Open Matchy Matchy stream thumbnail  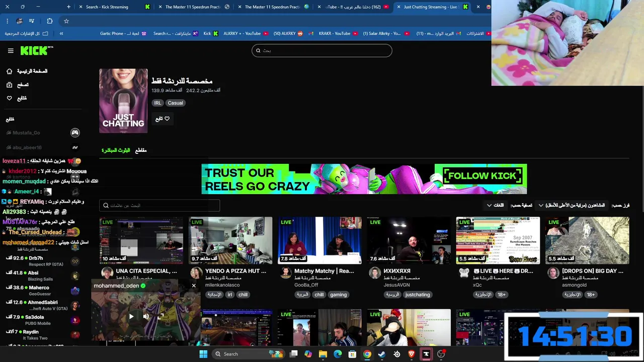(319, 240)
